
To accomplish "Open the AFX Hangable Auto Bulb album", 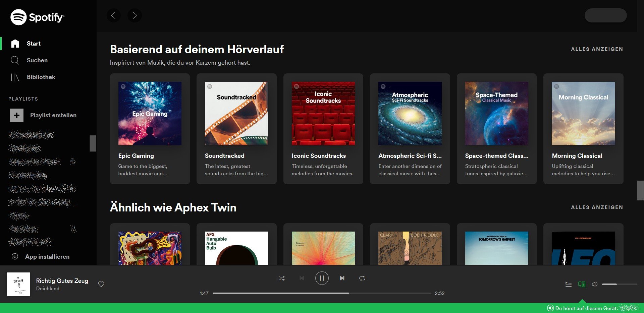I will 236,248.
